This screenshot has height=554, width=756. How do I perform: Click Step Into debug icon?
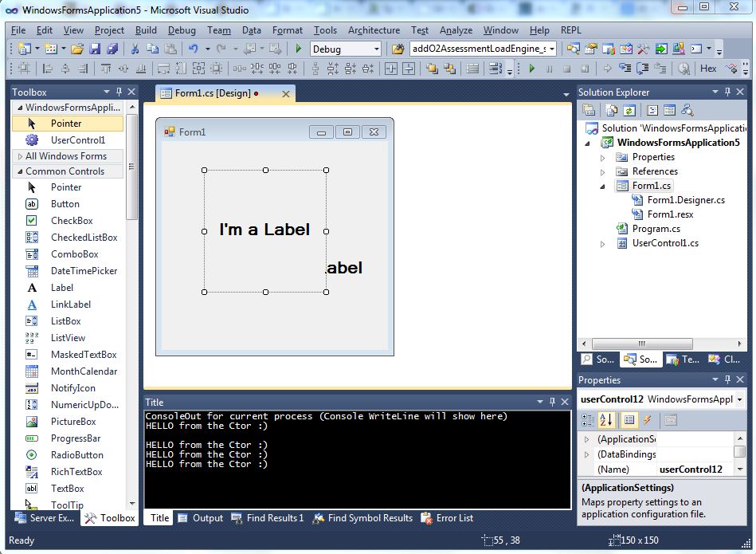coord(625,69)
